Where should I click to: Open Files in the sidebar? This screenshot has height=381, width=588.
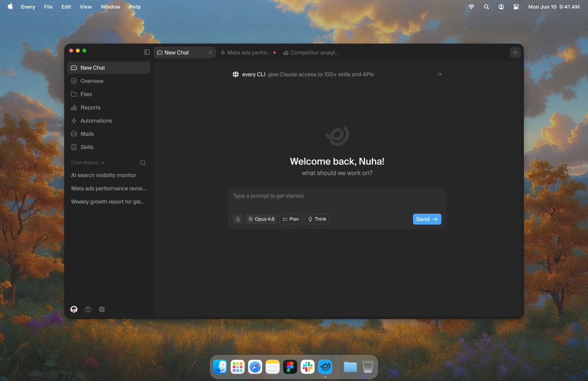pyautogui.click(x=109, y=94)
